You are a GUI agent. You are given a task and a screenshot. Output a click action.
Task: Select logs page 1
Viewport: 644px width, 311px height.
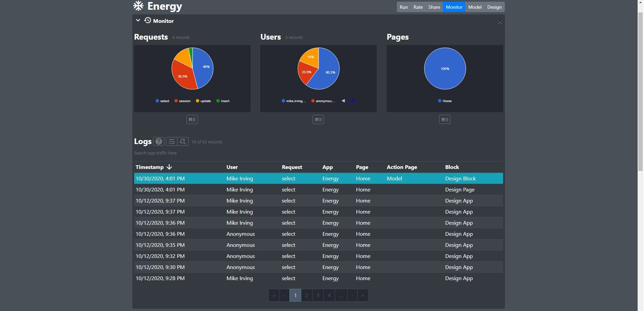tap(295, 296)
